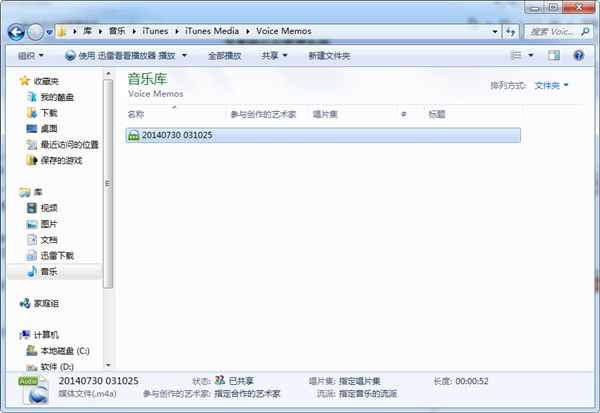Select the iTunes Media breadcrumb segment
The height and width of the screenshot is (413, 600).
[x=212, y=31]
